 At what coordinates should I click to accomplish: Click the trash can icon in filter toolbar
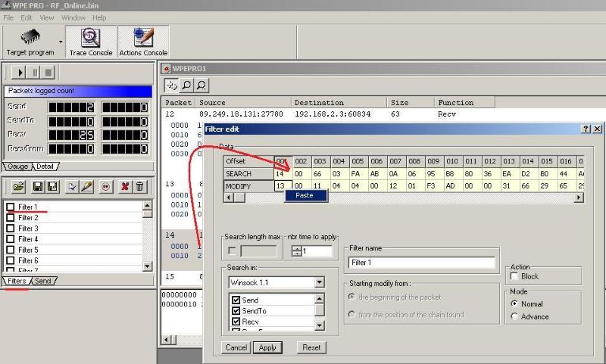pos(139,186)
